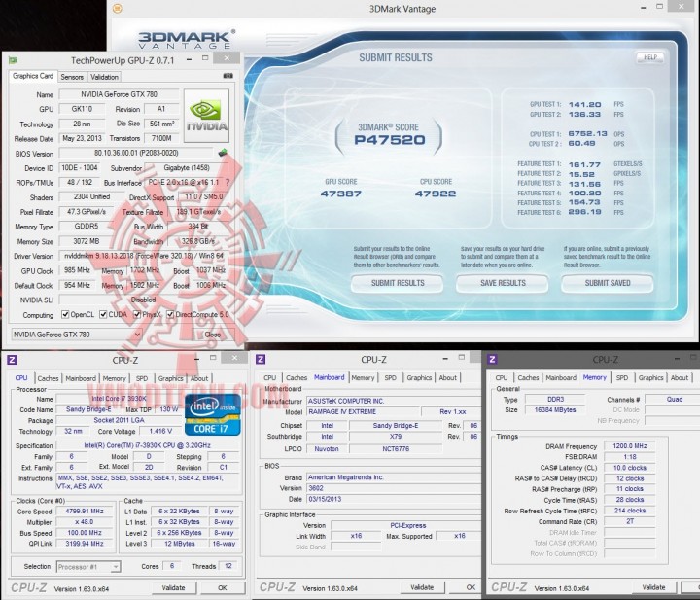This screenshot has width=700, height=600.
Task: Click the Channels # value Quad
Action: pos(674,400)
